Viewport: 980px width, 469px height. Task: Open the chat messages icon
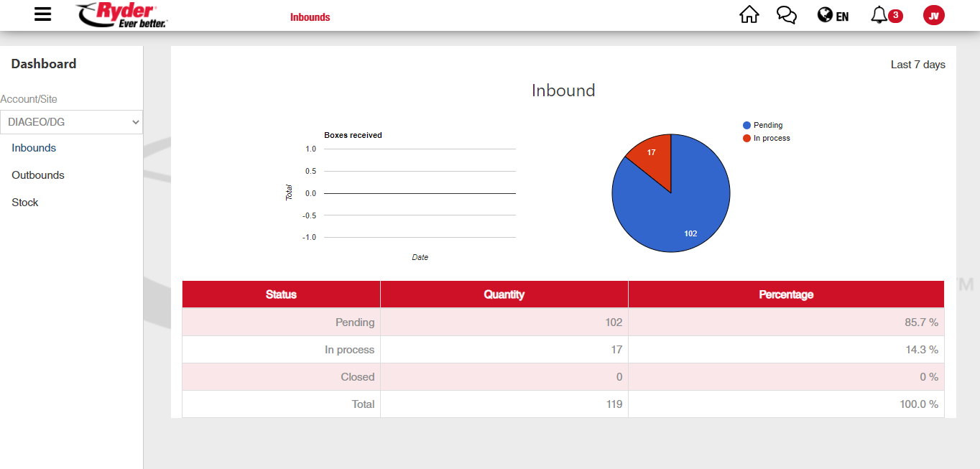tap(787, 15)
